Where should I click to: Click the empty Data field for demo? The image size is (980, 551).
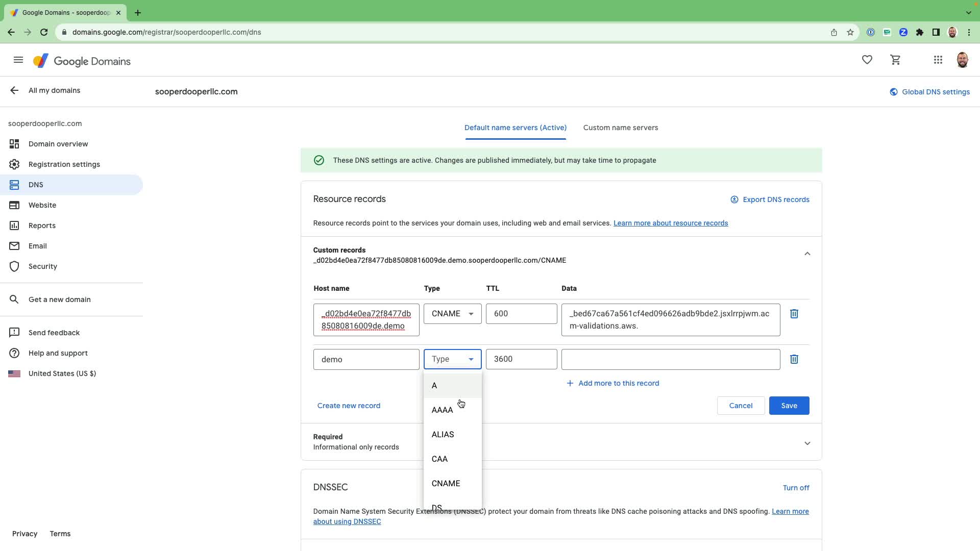click(670, 359)
